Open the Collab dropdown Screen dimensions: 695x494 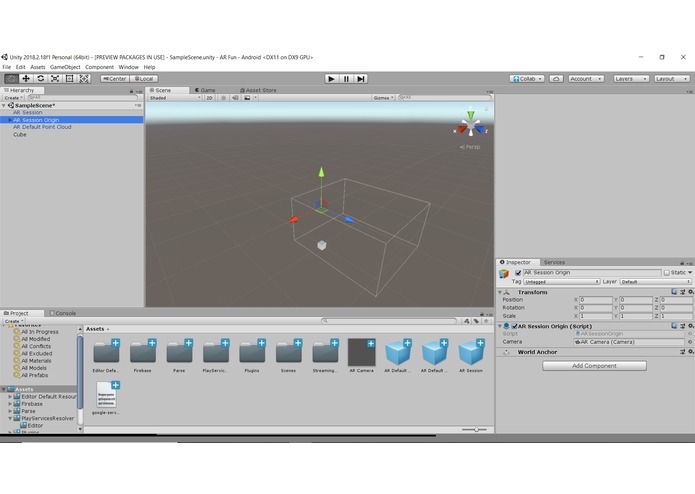pos(527,79)
